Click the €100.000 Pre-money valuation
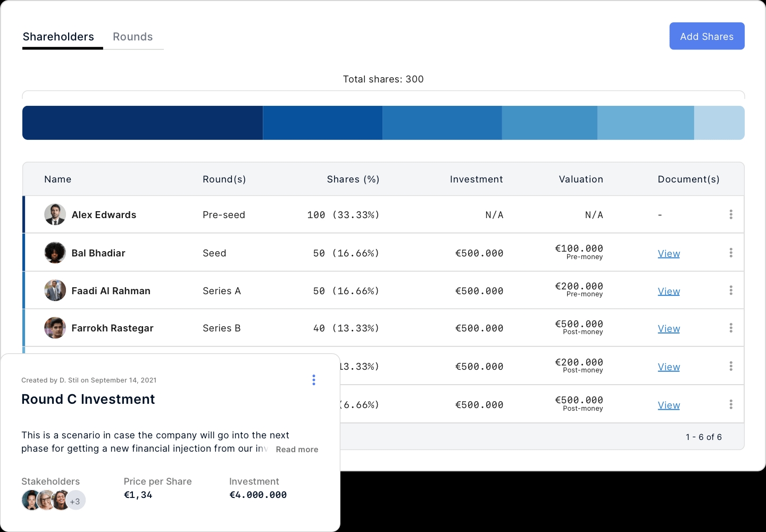 (x=579, y=252)
